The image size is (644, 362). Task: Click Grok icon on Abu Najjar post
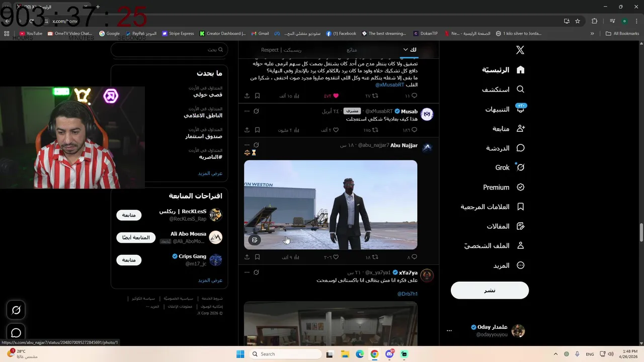pos(256,145)
